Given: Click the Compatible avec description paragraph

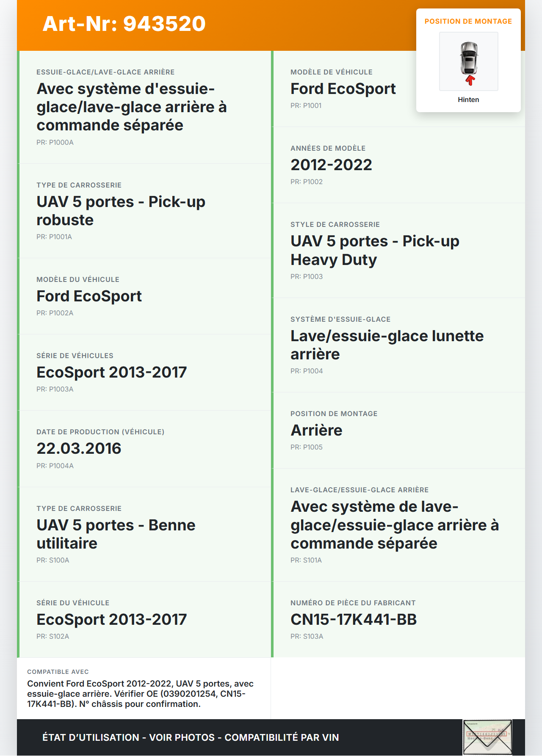Looking at the screenshot, I should 140,693.
